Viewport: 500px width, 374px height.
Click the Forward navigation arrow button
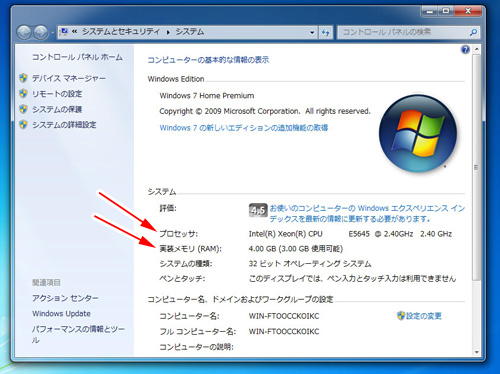[41, 32]
